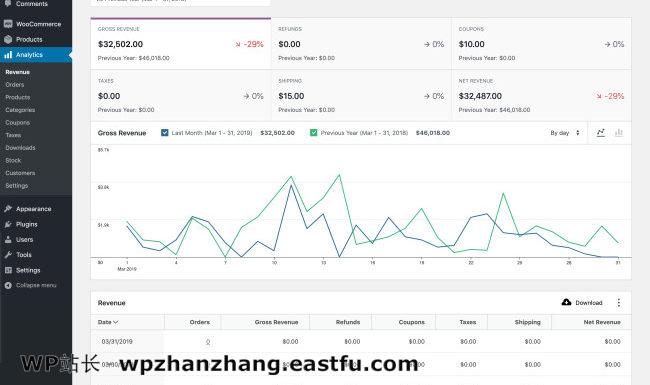Click the Download cloud icon
This screenshot has height=385, width=650.
(566, 302)
